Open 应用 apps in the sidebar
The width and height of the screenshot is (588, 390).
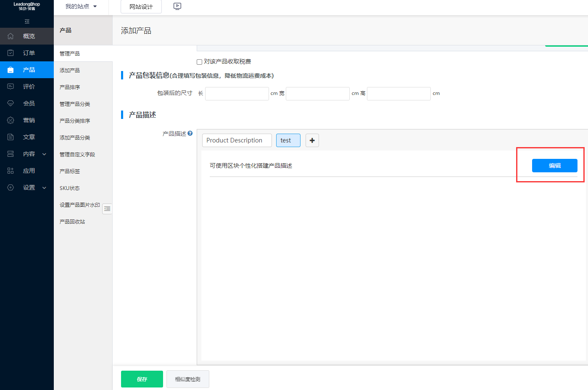pos(27,171)
